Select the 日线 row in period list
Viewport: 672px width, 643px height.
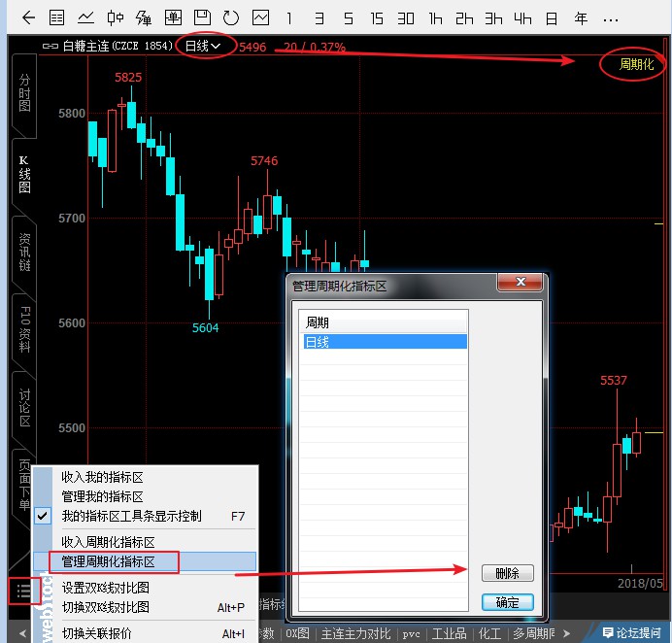(x=385, y=341)
